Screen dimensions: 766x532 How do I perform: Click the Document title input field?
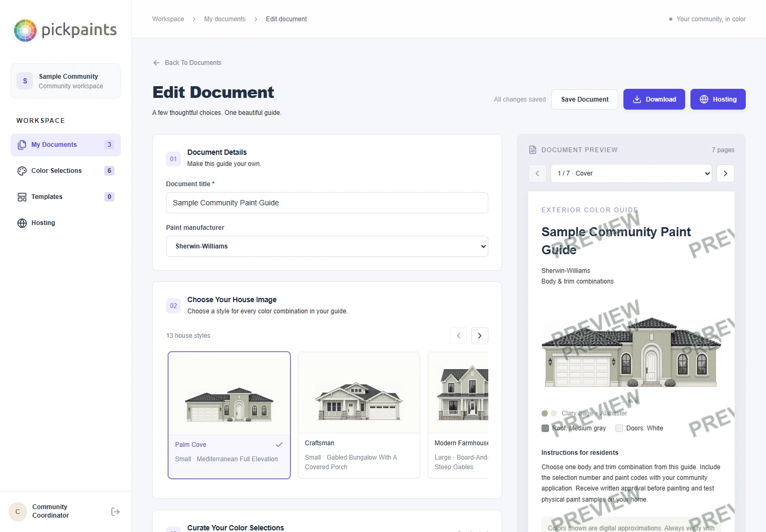coord(327,203)
